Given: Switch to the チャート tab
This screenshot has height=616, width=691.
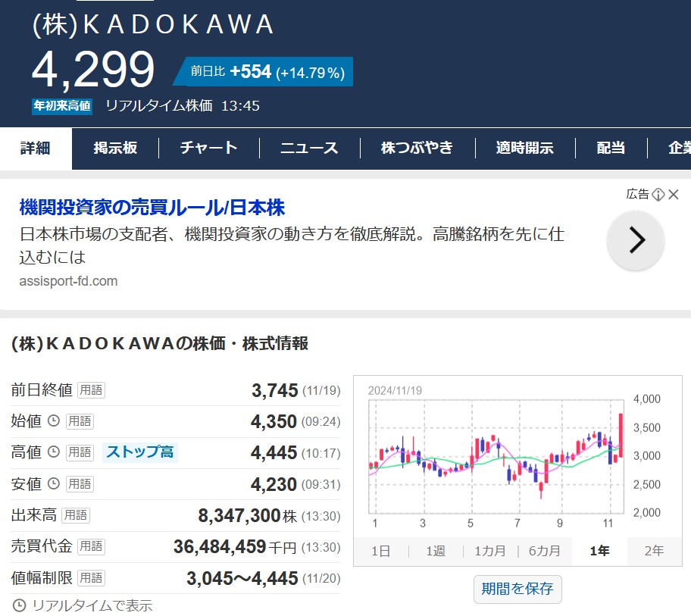Looking at the screenshot, I should tap(209, 148).
